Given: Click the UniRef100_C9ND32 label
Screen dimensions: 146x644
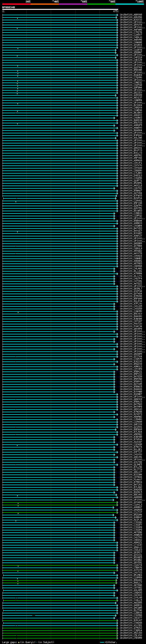Looking at the screenshot, I should (x=131, y=82).
